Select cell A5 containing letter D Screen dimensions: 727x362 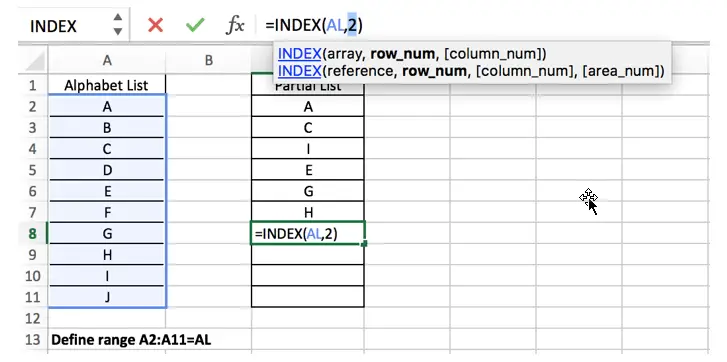[x=107, y=170]
